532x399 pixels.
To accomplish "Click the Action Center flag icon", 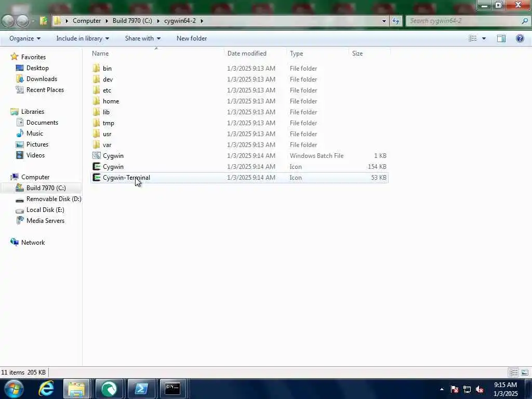I will coord(455,390).
